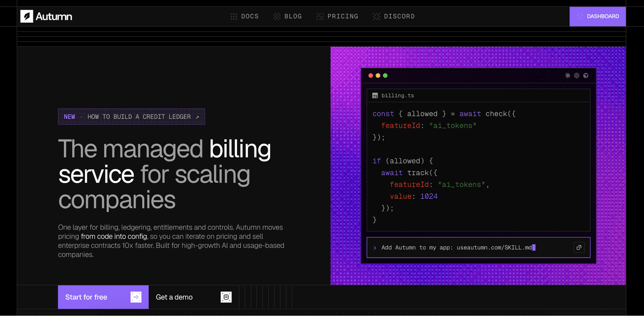Select the OpenAI icon in code window
644x316 pixels.
(577, 75)
